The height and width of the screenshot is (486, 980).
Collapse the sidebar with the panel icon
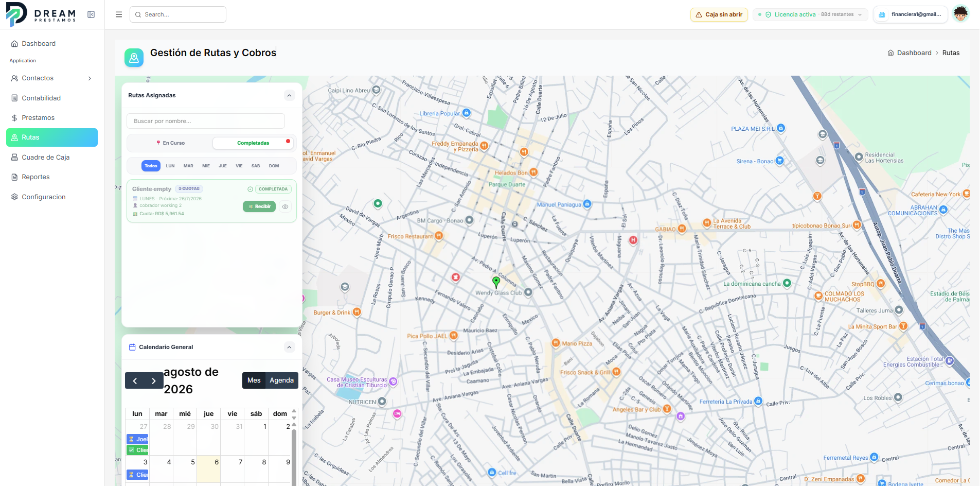(x=91, y=14)
